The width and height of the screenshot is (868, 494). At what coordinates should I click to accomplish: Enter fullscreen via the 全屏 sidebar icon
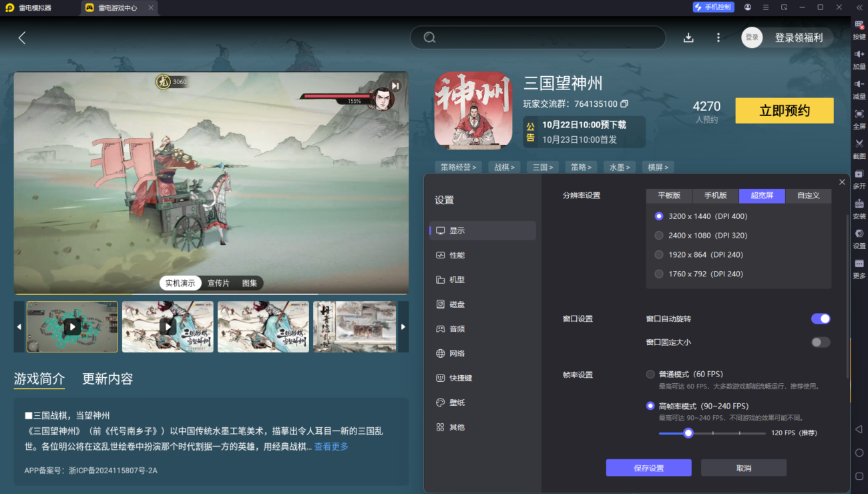point(860,120)
